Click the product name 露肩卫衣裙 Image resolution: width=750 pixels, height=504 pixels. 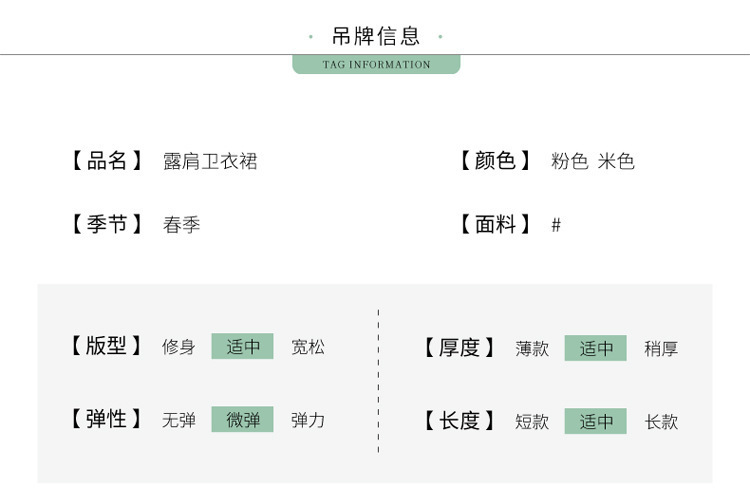210,161
